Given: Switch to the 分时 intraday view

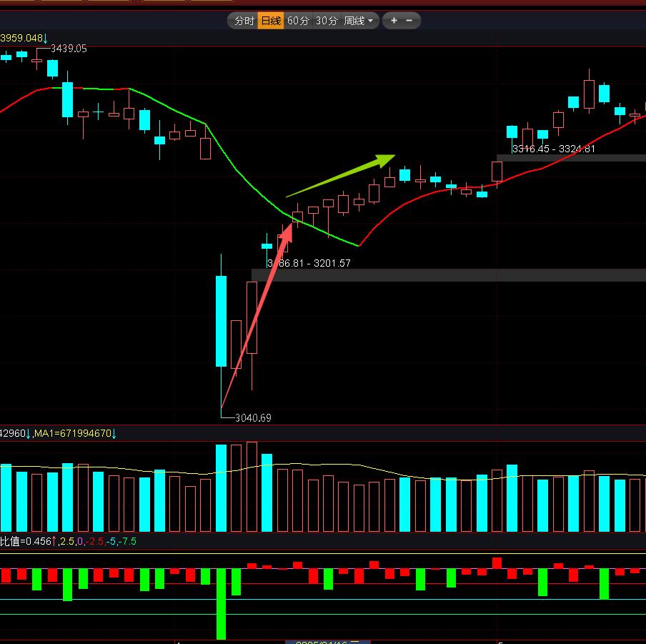Looking at the screenshot, I should point(244,21).
